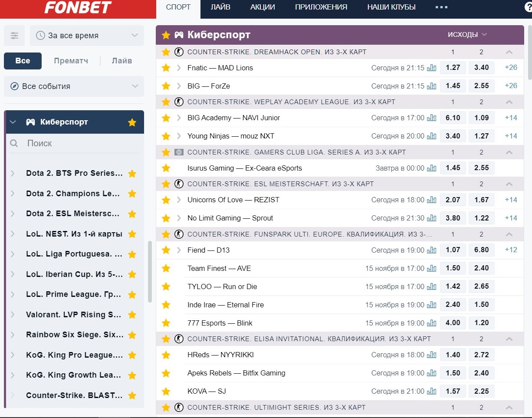Toggle favorite star for Isurus Gaming match
532x418 pixels.
coord(166,168)
